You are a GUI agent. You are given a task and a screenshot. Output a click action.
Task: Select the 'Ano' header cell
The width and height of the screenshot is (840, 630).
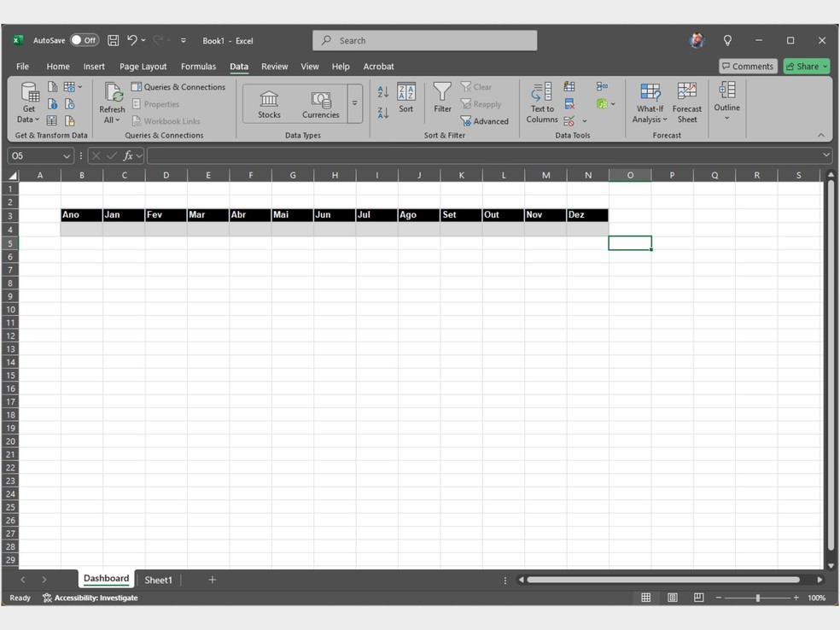[81, 215]
